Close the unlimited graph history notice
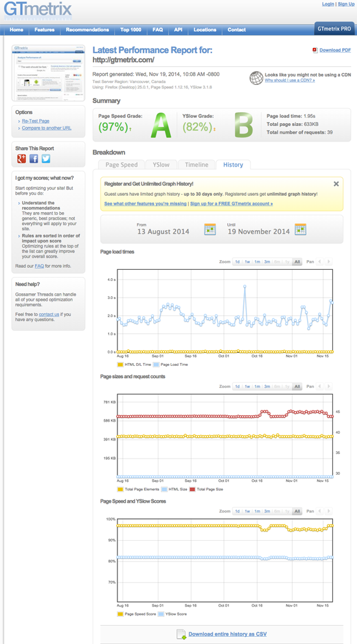 336,184
